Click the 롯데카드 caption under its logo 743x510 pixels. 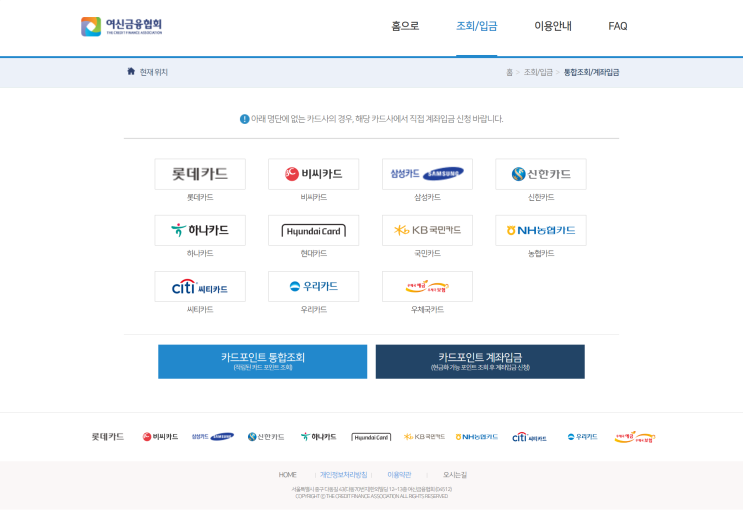[x=200, y=197]
